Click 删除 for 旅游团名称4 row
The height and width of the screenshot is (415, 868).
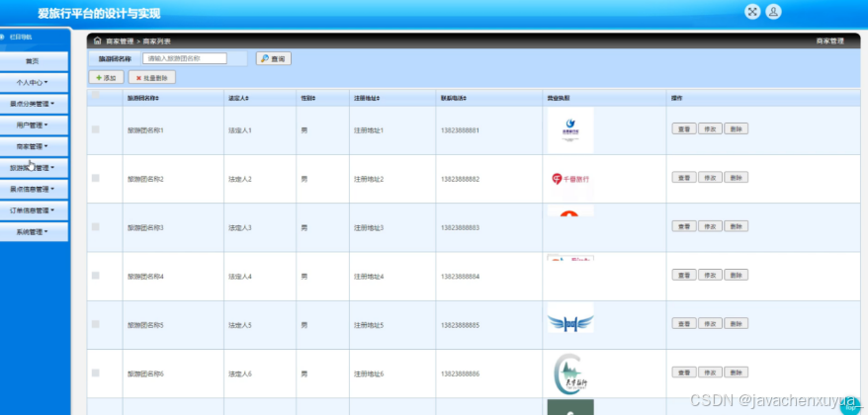pyautogui.click(x=736, y=275)
